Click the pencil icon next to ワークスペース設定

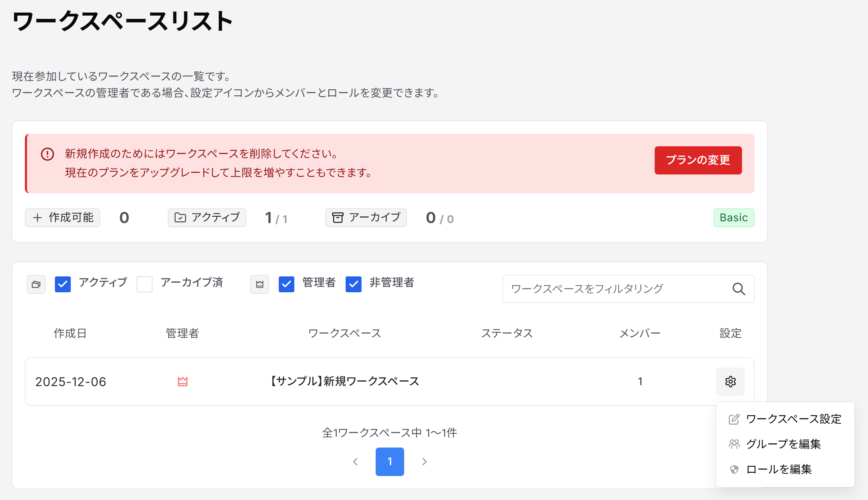coord(734,419)
